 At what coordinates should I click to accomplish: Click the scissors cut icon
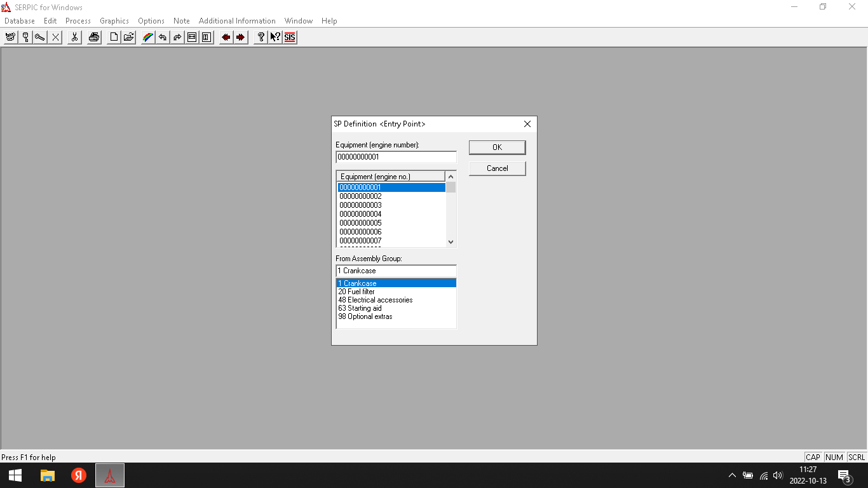tap(74, 37)
